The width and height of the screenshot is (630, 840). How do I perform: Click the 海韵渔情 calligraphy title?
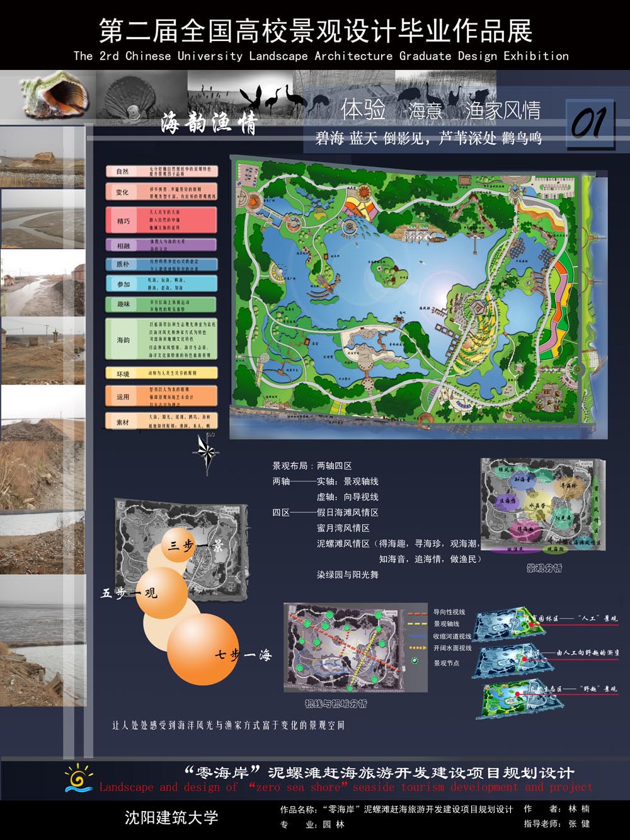click(x=209, y=122)
